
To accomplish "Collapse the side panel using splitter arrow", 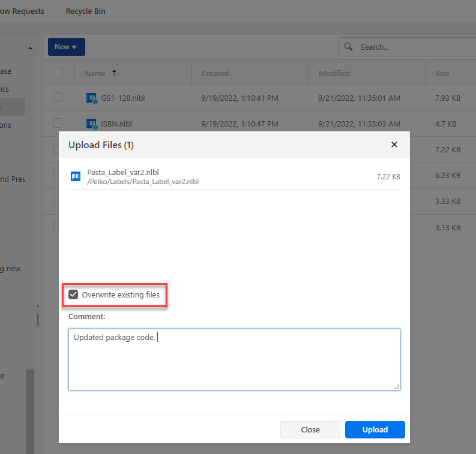I will 37,306.
